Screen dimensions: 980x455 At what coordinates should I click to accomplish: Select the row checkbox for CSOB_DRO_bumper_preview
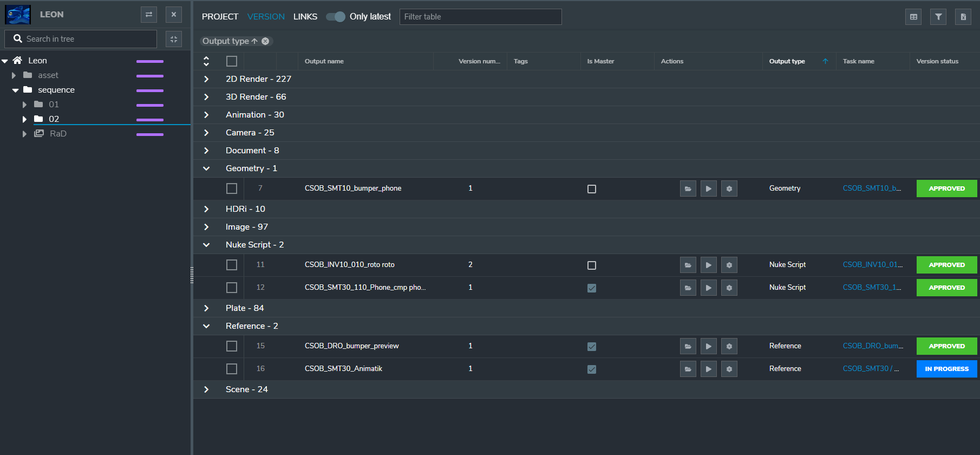(x=232, y=346)
